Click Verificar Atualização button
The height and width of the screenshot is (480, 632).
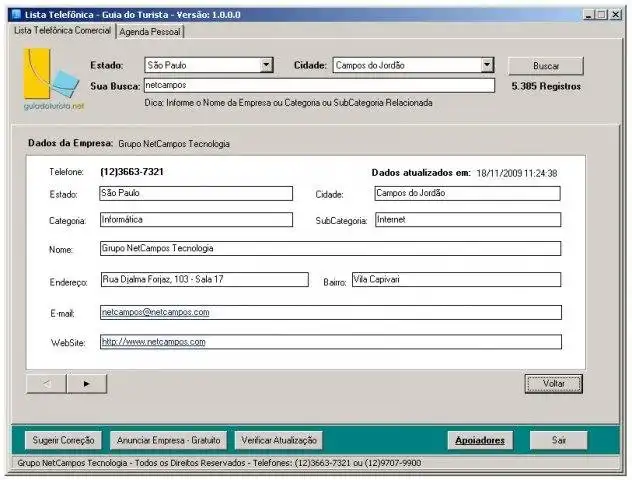tap(279, 440)
